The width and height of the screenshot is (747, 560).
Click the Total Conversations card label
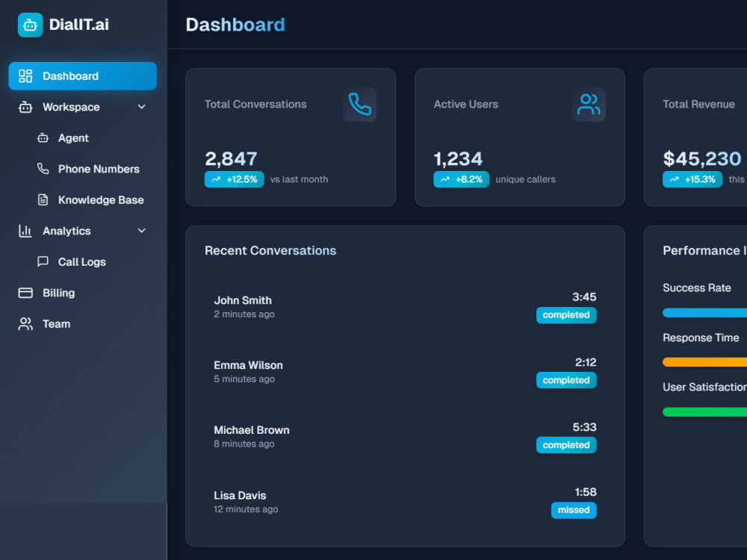pos(255,105)
